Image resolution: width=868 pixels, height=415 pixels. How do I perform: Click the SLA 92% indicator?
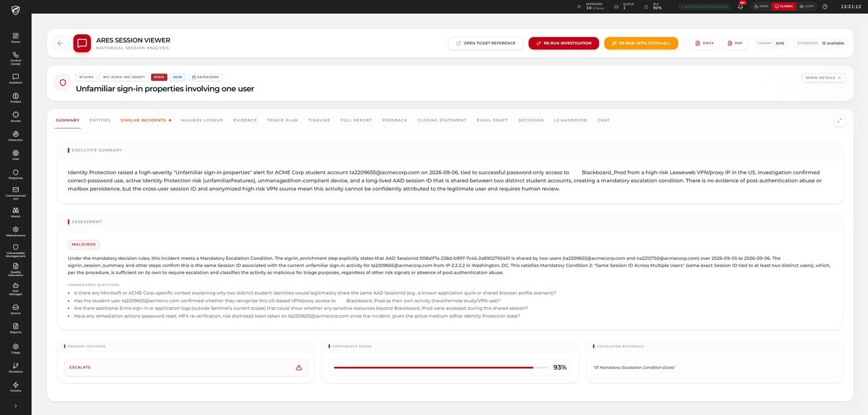pos(654,6)
